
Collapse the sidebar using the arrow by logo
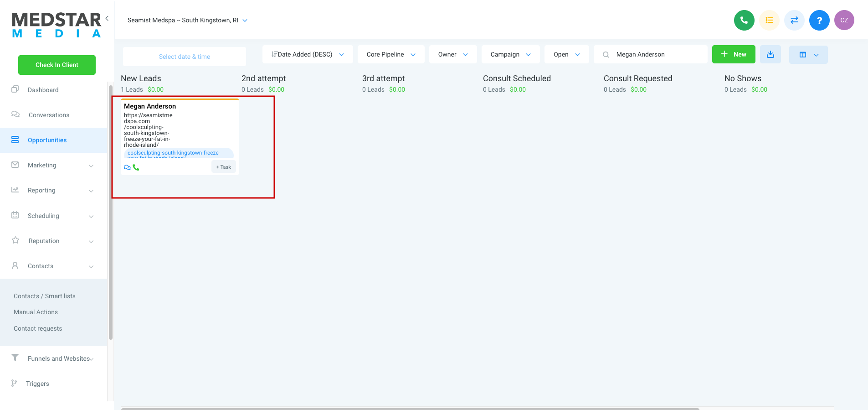(107, 18)
